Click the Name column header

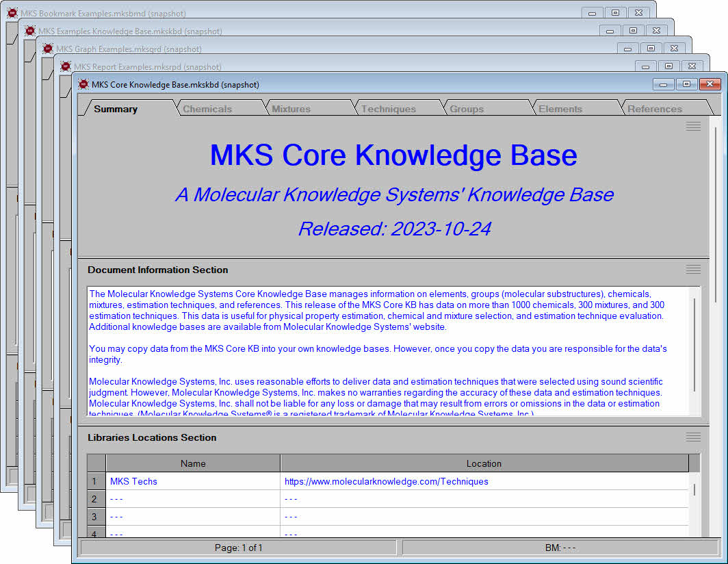[193, 463]
